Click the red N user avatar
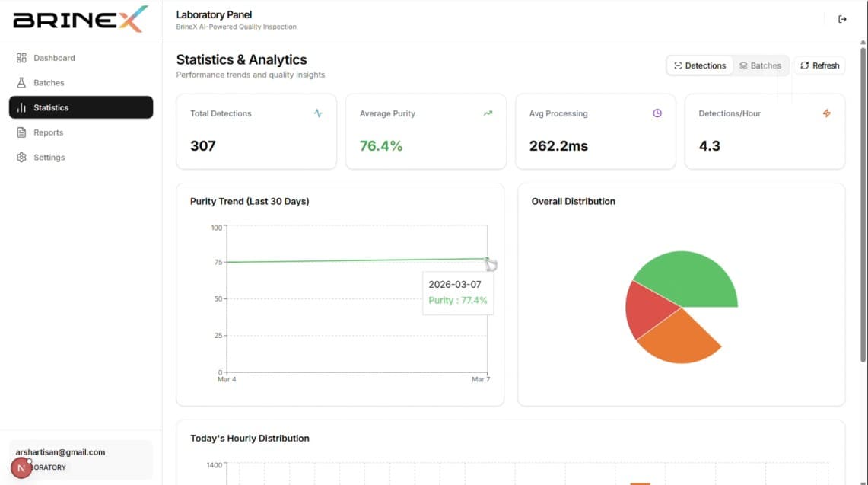Image resolution: width=868 pixels, height=485 pixels. tap(21, 468)
